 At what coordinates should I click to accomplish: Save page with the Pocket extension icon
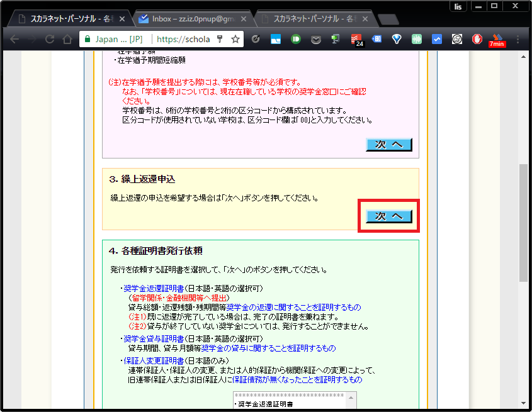click(x=316, y=40)
